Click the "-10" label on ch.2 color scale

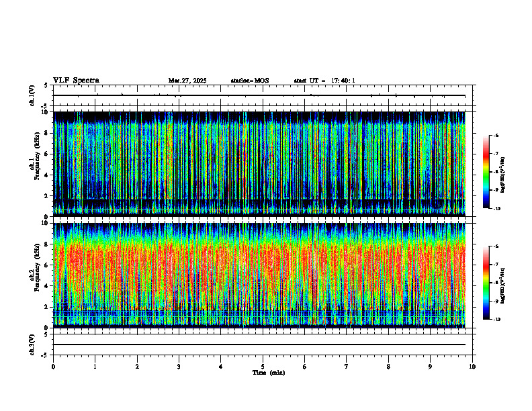point(497,320)
